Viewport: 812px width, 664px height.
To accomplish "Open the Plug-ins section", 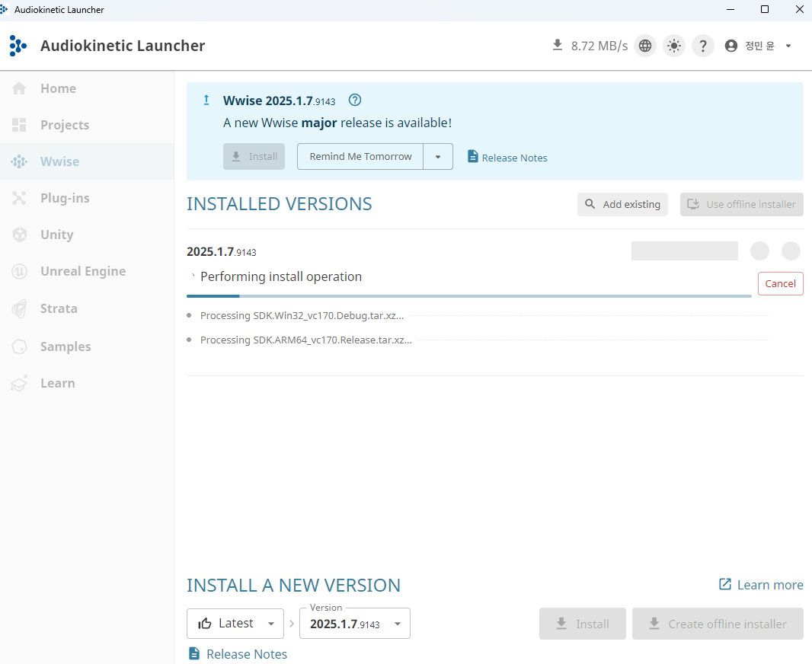I will coord(87,198).
